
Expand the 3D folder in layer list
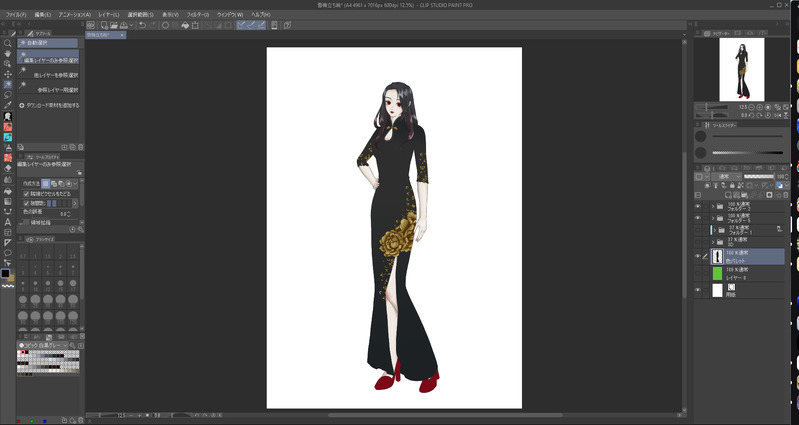713,242
